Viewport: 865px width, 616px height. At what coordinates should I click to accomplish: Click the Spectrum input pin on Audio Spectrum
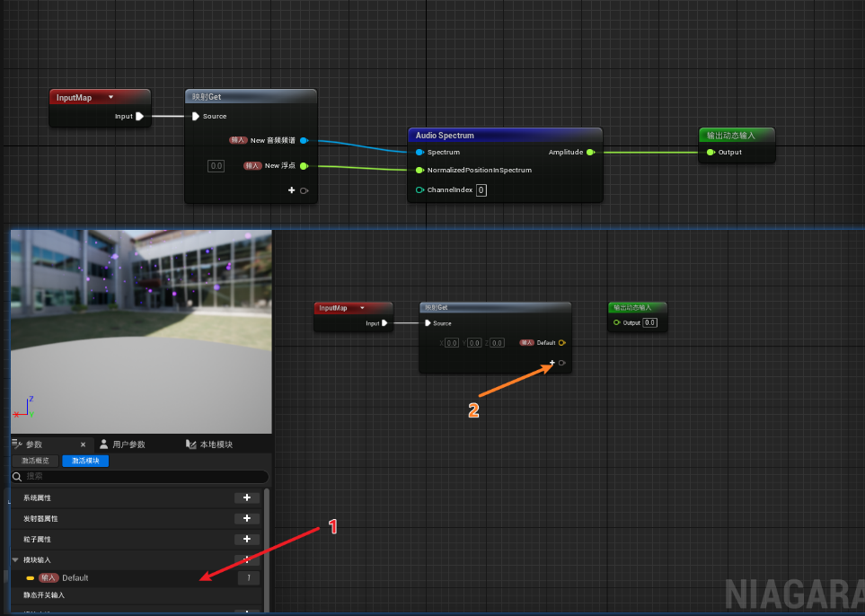click(x=419, y=153)
